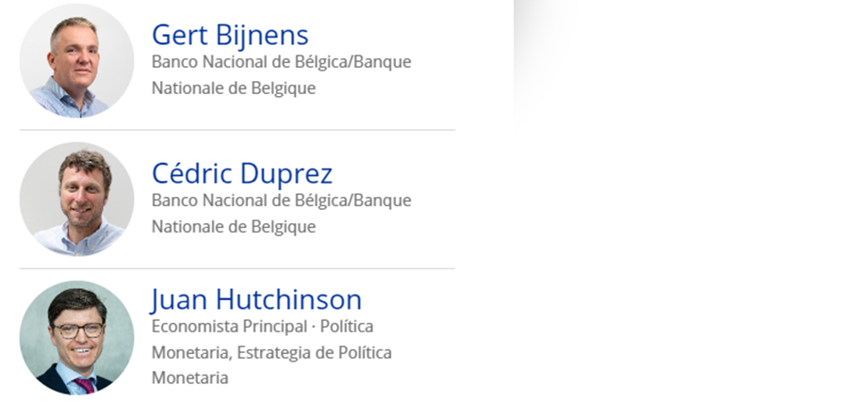Click 'Economista Principal' in Juan Hutchinson's title

(x=217, y=327)
